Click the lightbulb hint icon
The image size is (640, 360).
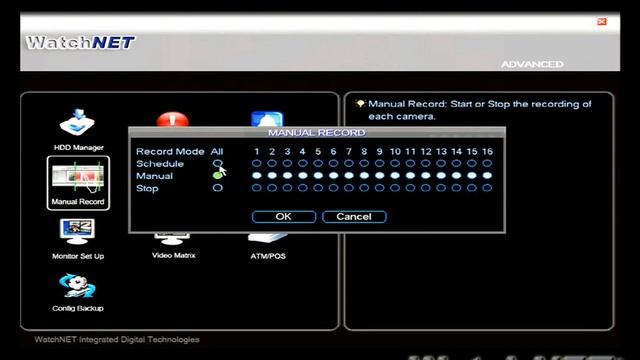click(x=360, y=104)
